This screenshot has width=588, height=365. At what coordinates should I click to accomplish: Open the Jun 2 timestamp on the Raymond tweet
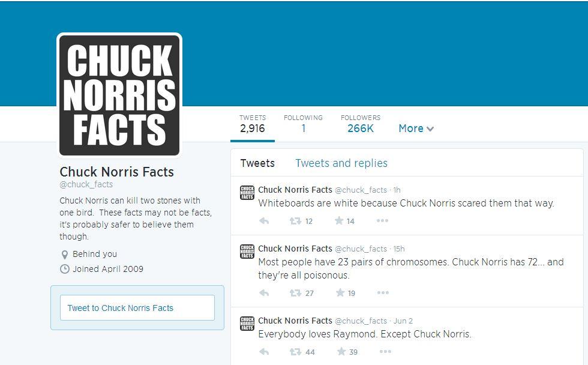click(403, 321)
